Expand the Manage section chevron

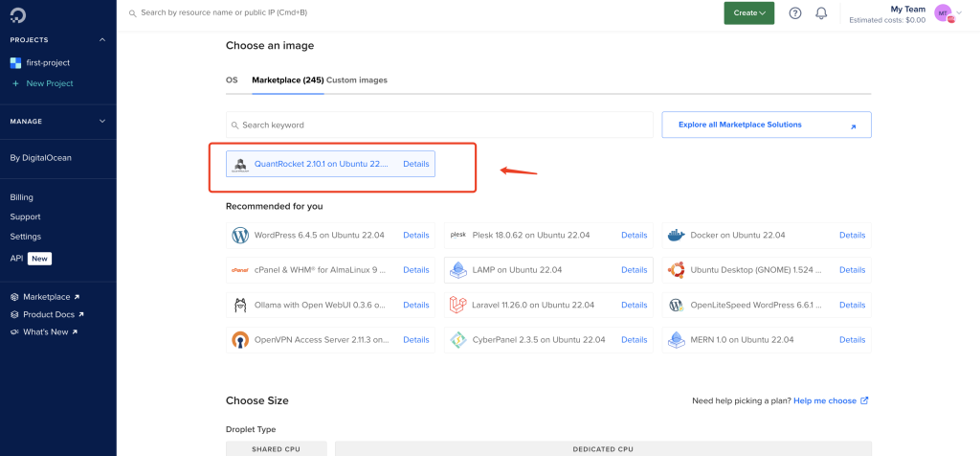[102, 122]
